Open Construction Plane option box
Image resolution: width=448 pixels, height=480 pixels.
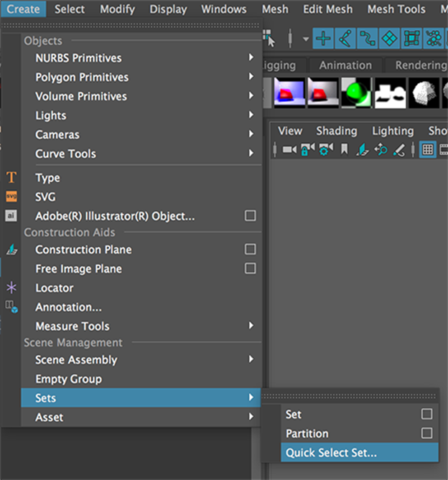tap(250, 249)
